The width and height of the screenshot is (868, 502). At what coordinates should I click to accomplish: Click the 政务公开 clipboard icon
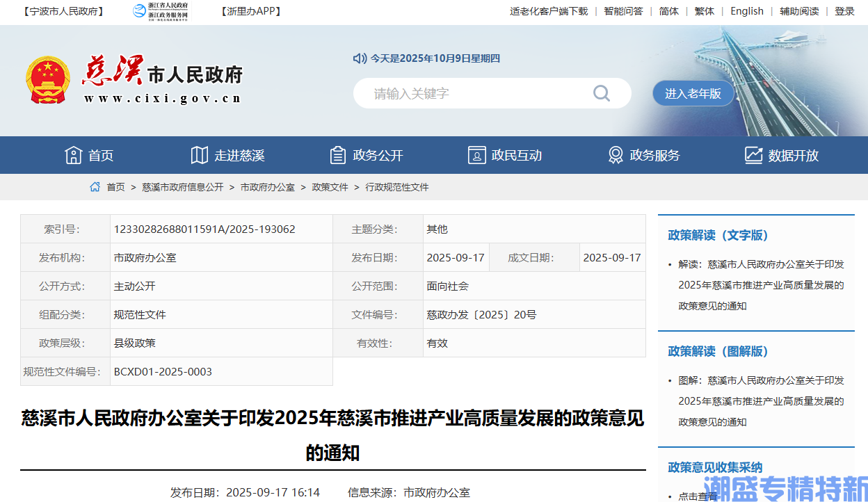338,155
